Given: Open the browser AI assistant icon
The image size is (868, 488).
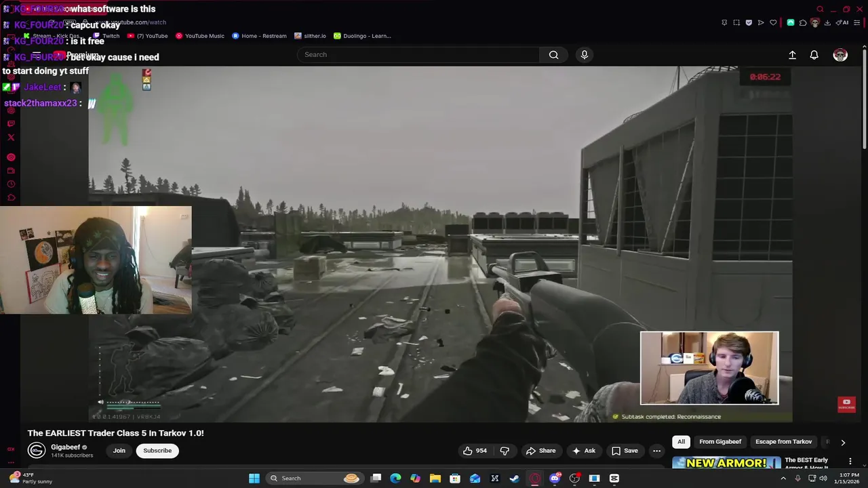Looking at the screenshot, I should 843,22.
